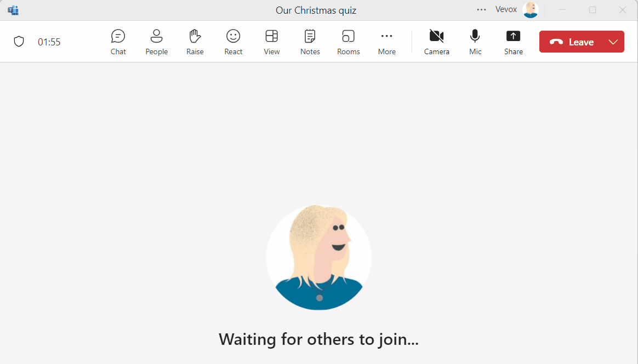Screen dimensions: 638x364
Task: Turn on the Camera
Action: 436,41
